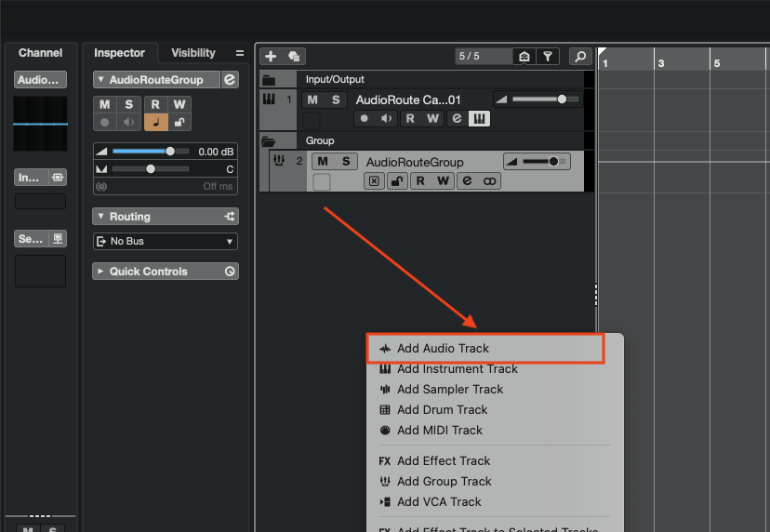770x532 pixels.
Task: Adjust the Inspector volume fader at 0.00 dB
Action: pos(151,152)
